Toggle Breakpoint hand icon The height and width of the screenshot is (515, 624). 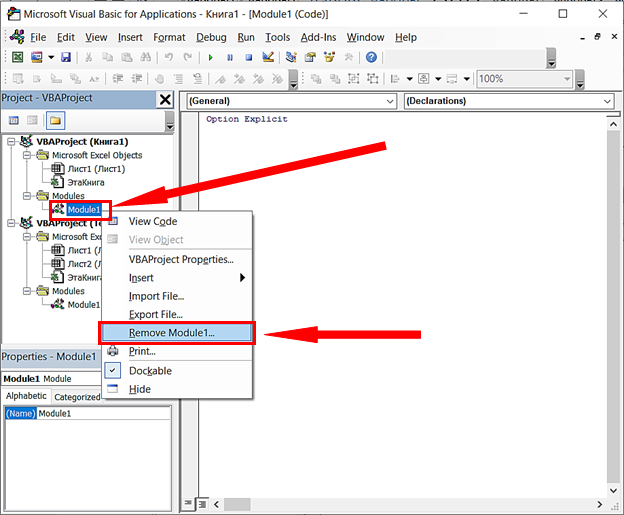(159, 79)
